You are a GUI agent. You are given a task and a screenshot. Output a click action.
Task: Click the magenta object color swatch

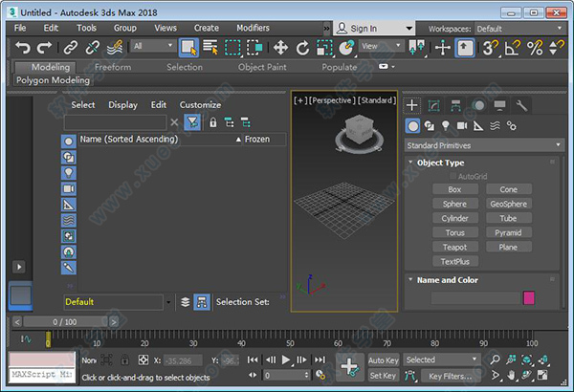[x=529, y=298]
